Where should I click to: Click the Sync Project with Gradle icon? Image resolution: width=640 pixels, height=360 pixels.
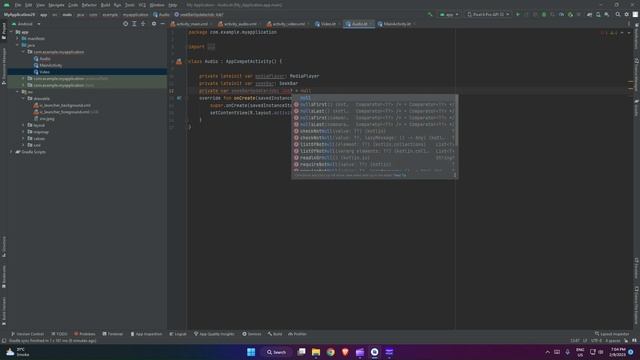[589, 14]
